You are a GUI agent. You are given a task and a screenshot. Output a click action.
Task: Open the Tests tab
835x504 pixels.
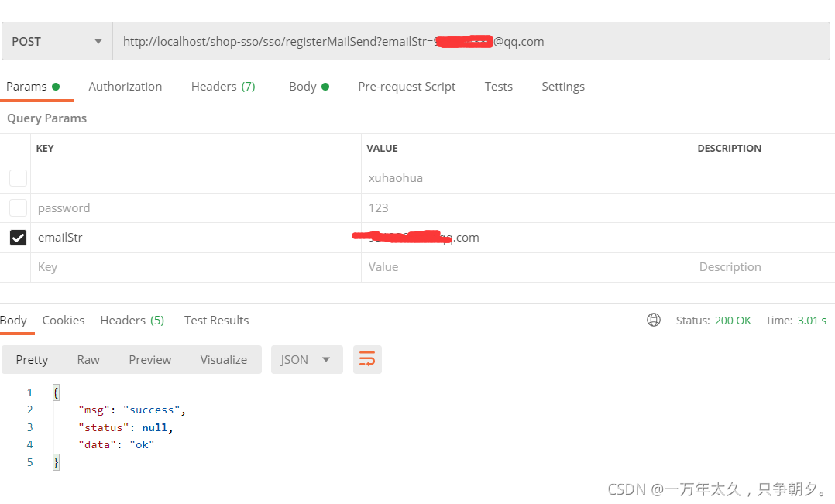tap(499, 87)
